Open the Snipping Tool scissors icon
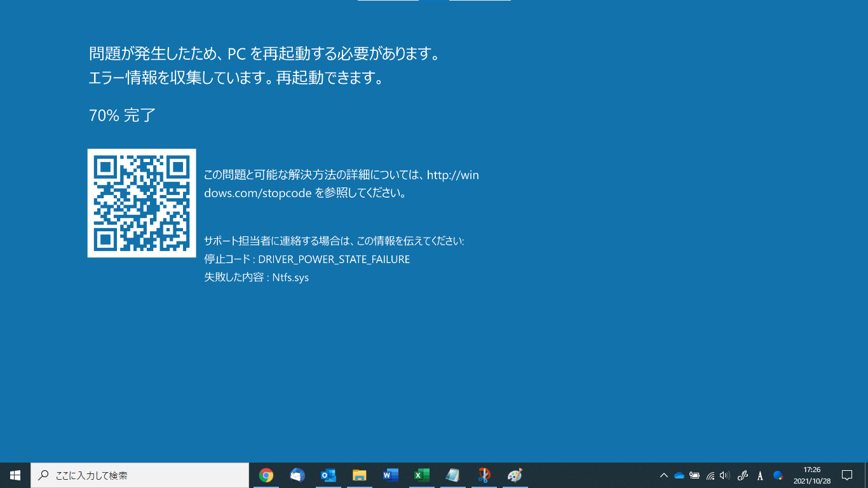This screenshot has height=488, width=868. (484, 475)
